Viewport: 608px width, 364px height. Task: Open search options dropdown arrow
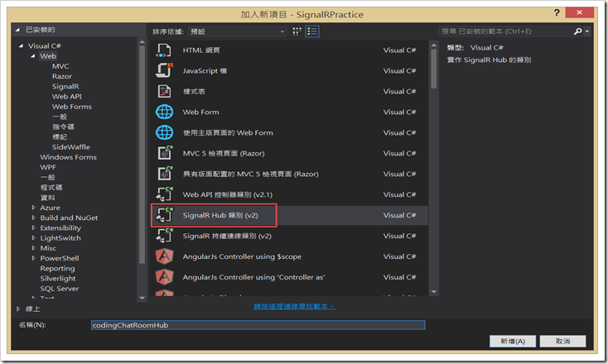(x=587, y=31)
